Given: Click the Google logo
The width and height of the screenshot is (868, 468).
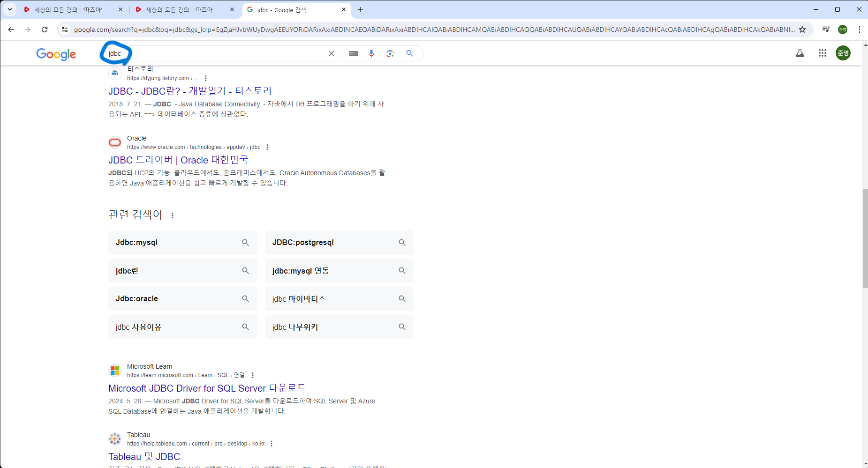Looking at the screenshot, I should point(56,54).
